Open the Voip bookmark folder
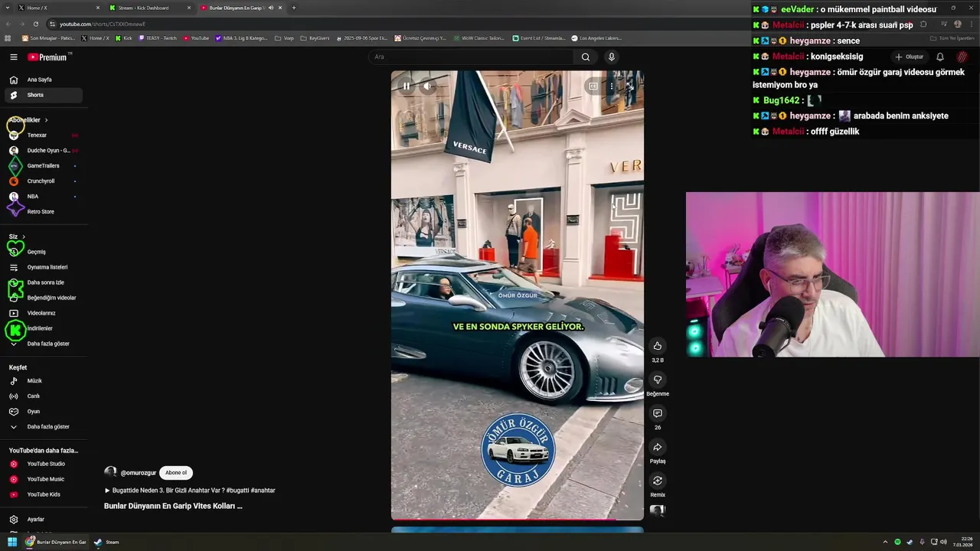Screen dimensions: 980x551 point(284,37)
